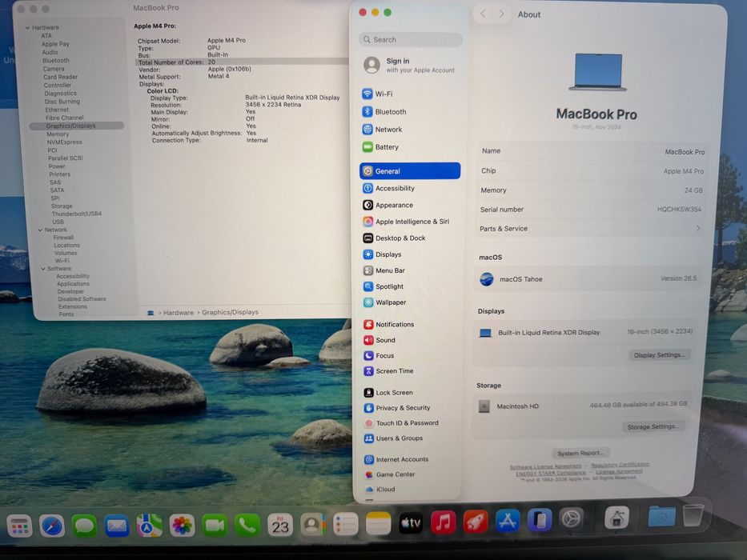Select Memory in System Information sidebar
This screenshot has height=560, width=747.
pos(58,134)
